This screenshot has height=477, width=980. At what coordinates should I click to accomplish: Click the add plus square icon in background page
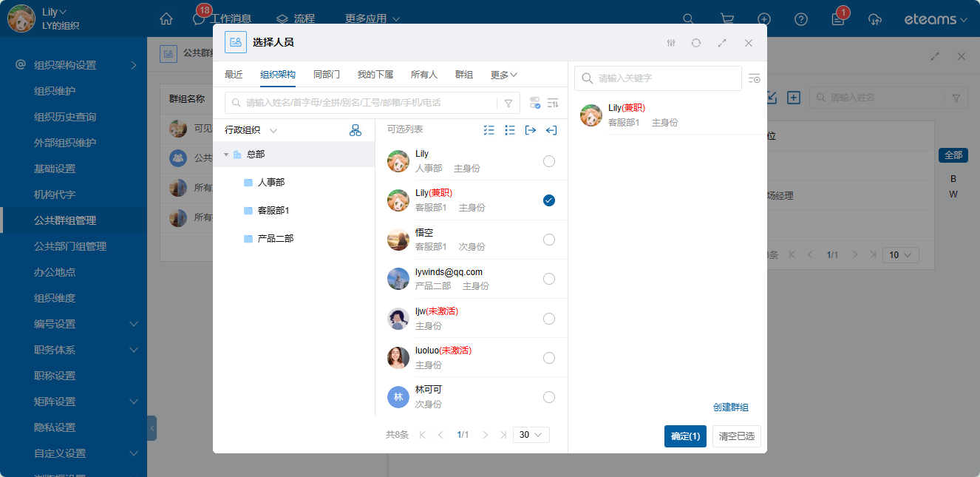coord(794,98)
